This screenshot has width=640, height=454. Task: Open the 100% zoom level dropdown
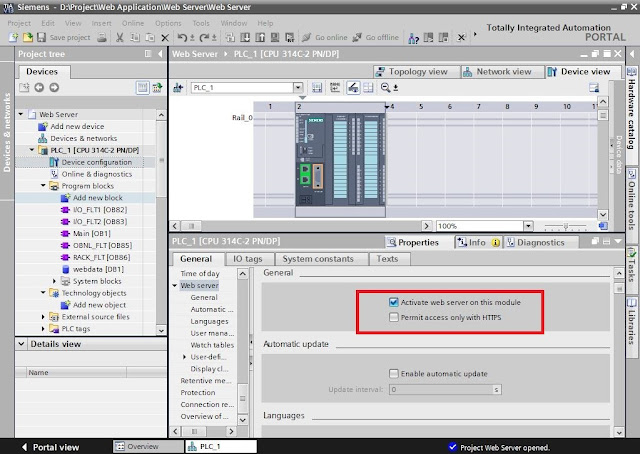coord(528,226)
